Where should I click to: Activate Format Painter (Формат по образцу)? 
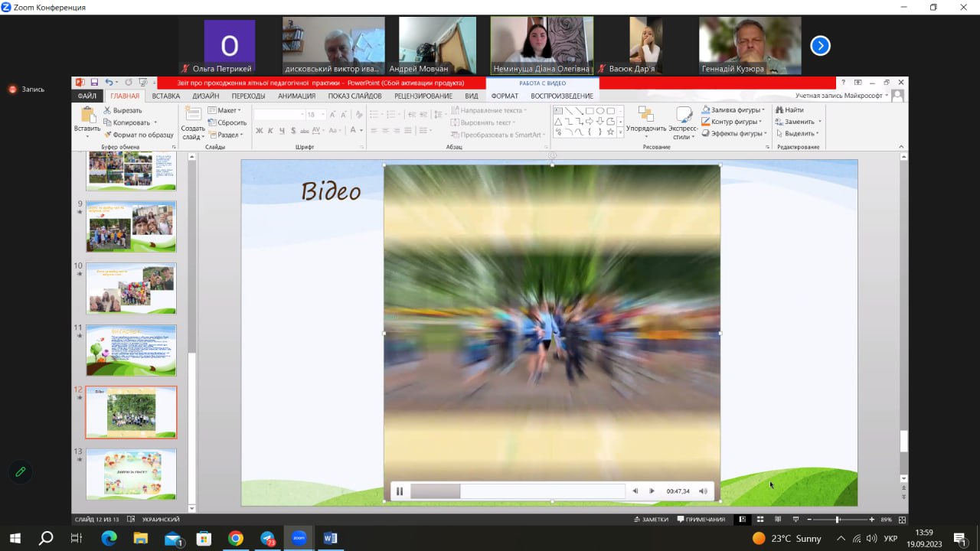click(138, 135)
